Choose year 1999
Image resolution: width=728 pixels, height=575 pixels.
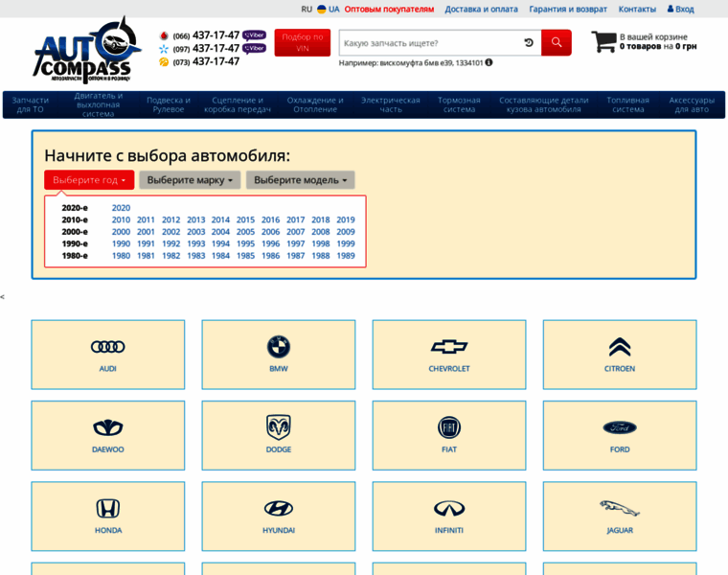pyautogui.click(x=346, y=243)
